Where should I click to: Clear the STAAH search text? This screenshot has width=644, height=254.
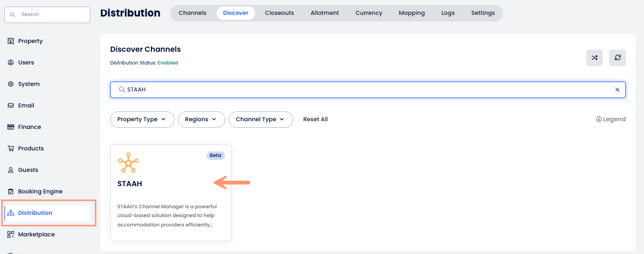617,90
